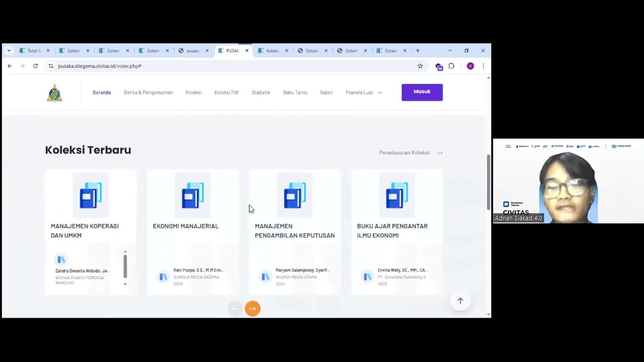Open the site information icon in the address bar
This screenshot has width=644, height=362.
51,66
